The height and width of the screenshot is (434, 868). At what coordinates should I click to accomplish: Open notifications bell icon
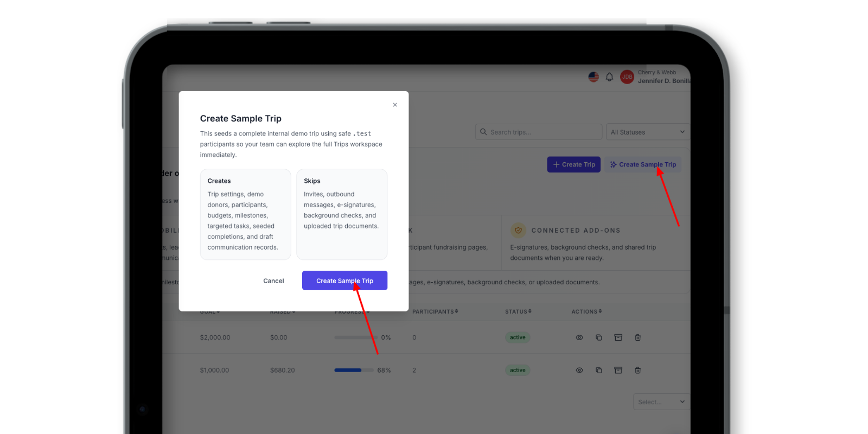(x=609, y=77)
